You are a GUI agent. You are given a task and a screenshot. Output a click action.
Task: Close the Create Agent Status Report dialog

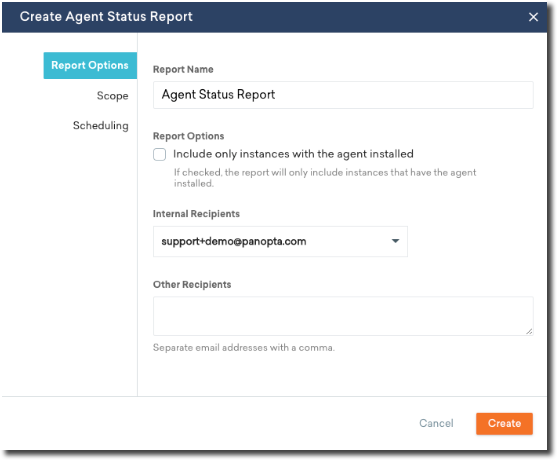(x=533, y=17)
